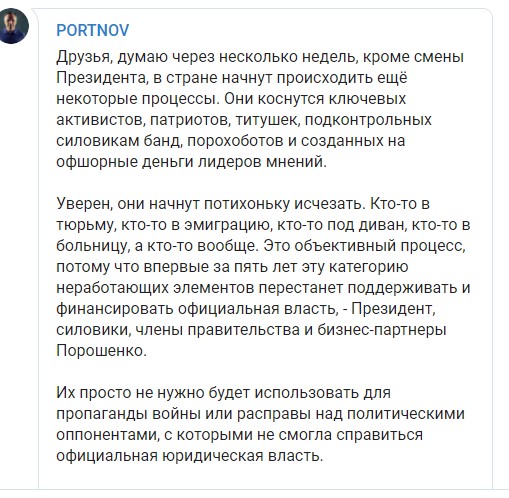Open the PORTNOV channel name link
The width and height of the screenshot is (509, 498).
point(93,31)
